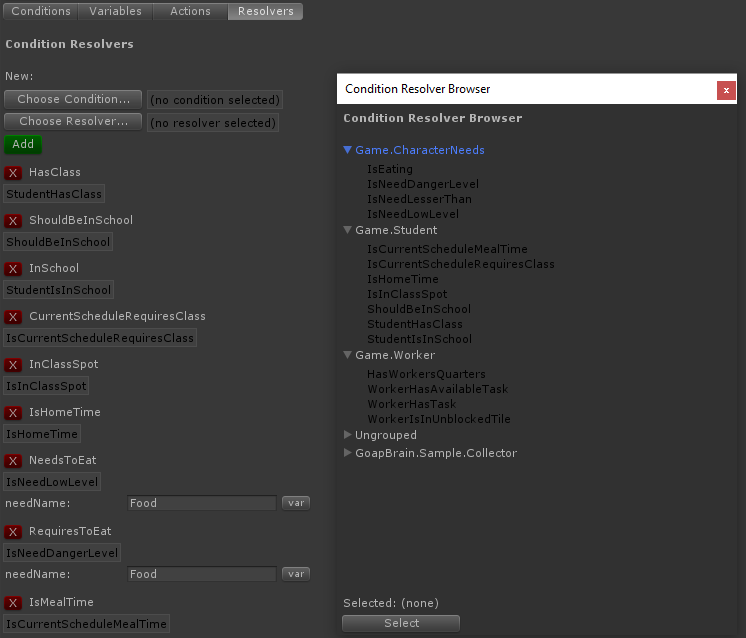Screen dimensions: 746x638
Task: Edit NeedsToEat needName Food field
Action: point(202,503)
